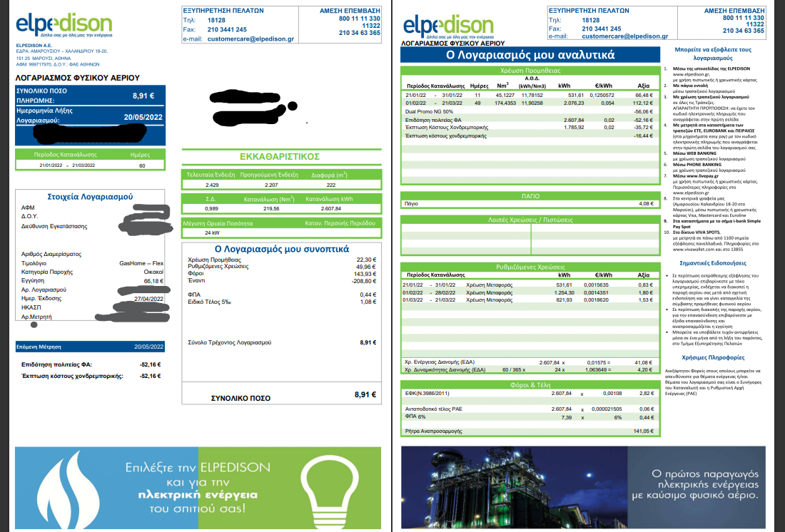The width and height of the screenshot is (785, 532).
Task: Click the '24 kW' maximum quantity value
Action: [x=212, y=232]
